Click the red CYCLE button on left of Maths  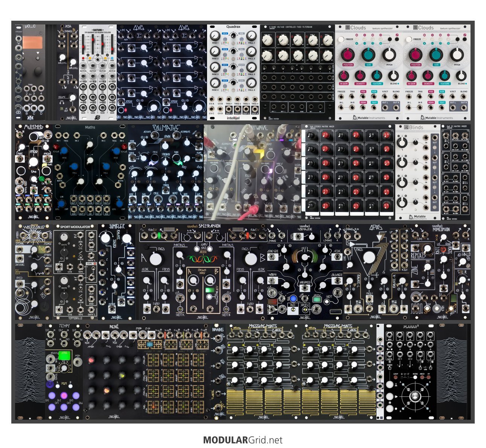click(x=57, y=146)
